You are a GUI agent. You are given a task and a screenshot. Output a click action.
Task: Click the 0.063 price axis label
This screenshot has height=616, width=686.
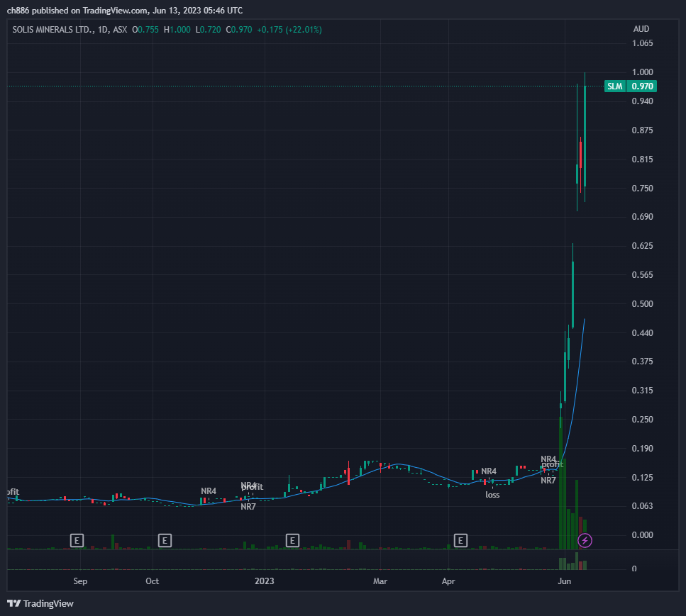click(x=642, y=506)
